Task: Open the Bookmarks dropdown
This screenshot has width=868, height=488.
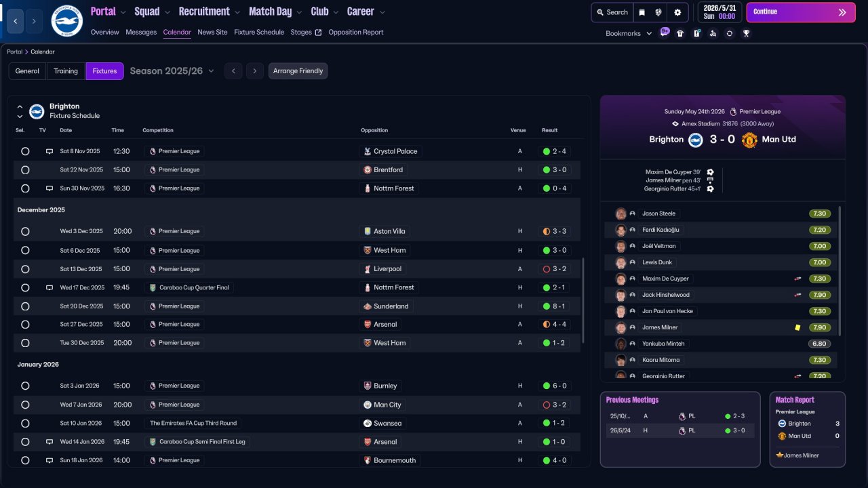Action: (x=629, y=33)
